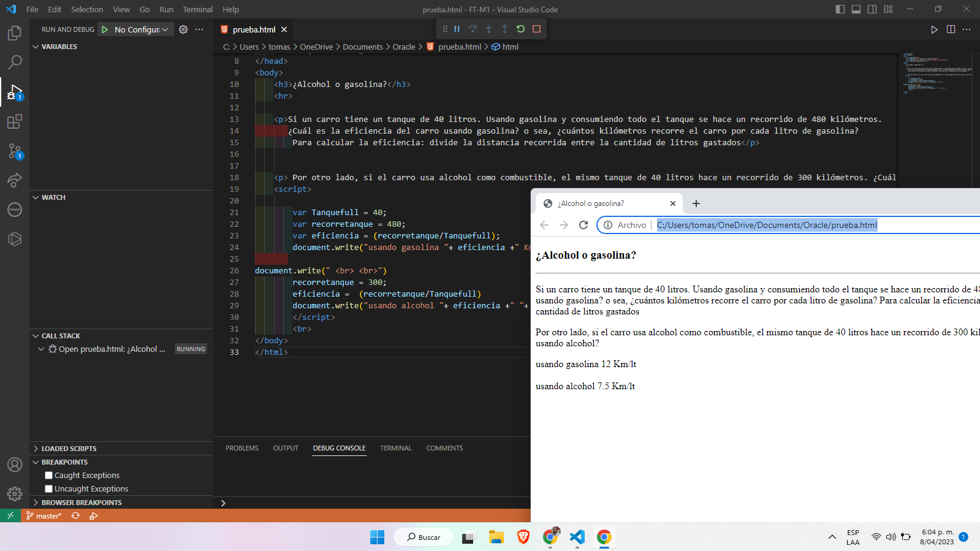Open the Terminal menu
The height and width of the screenshot is (551, 980).
coord(197,9)
